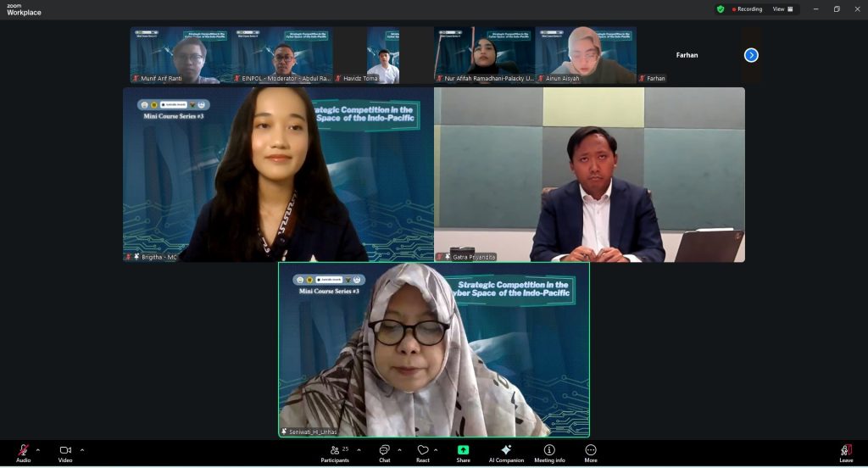Open the Chat panel
This screenshot has width=868, height=468.
pos(384,450)
